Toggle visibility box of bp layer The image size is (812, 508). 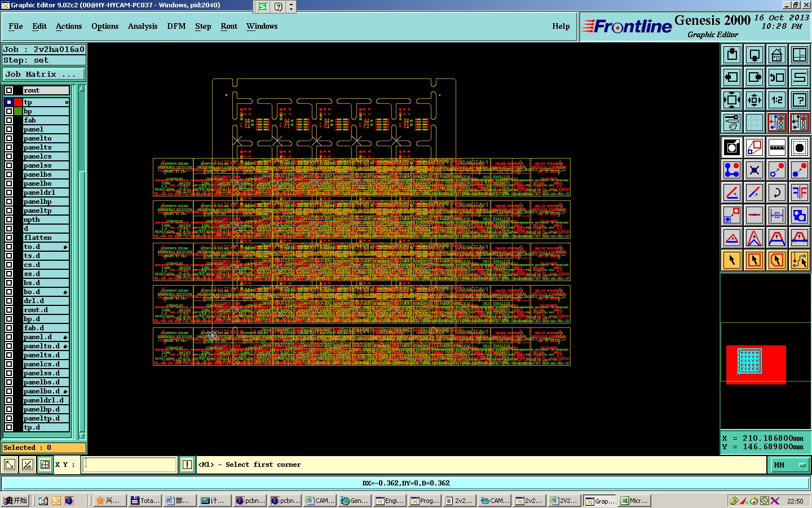[9, 111]
